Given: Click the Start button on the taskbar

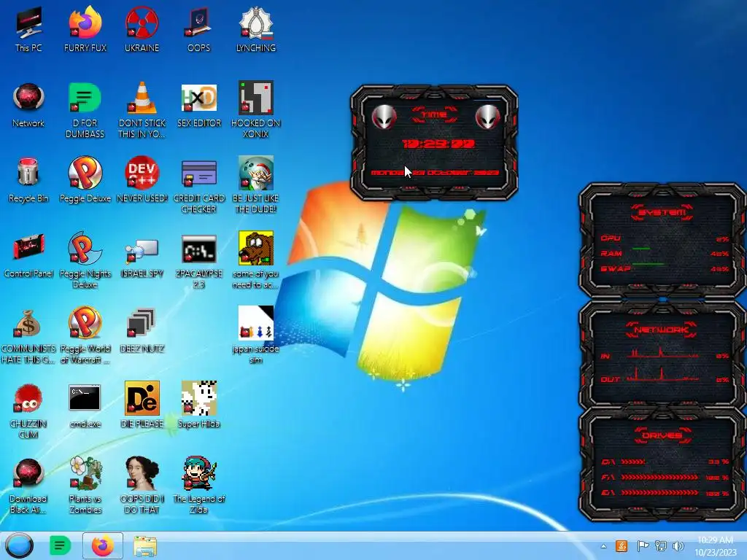Looking at the screenshot, I should coord(19,545).
